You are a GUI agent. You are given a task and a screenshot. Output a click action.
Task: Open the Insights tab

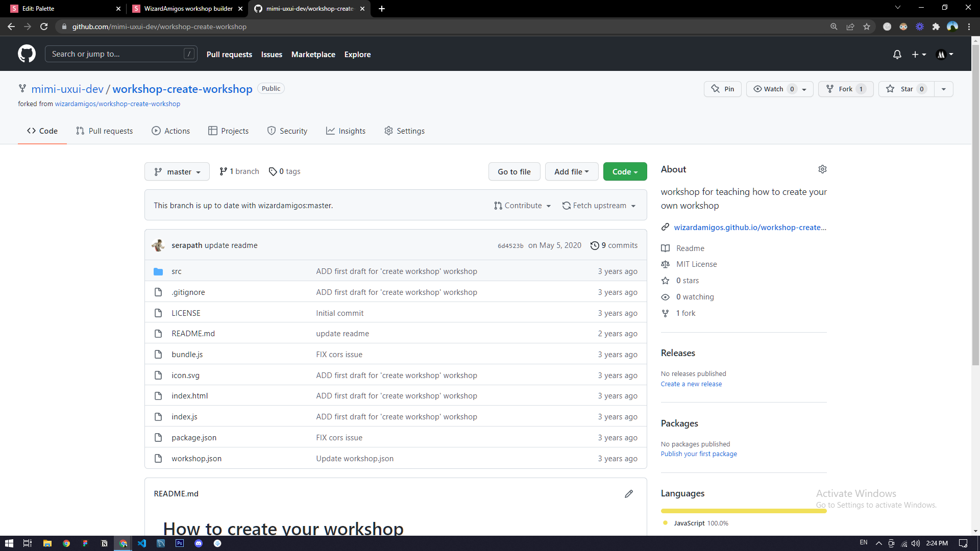tap(346, 131)
